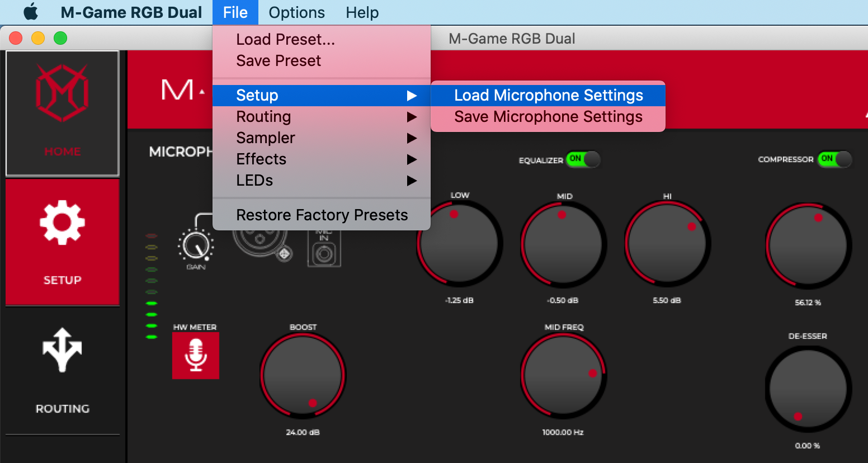
Task: Toggle the Equalizer ON switch
Action: point(583,159)
